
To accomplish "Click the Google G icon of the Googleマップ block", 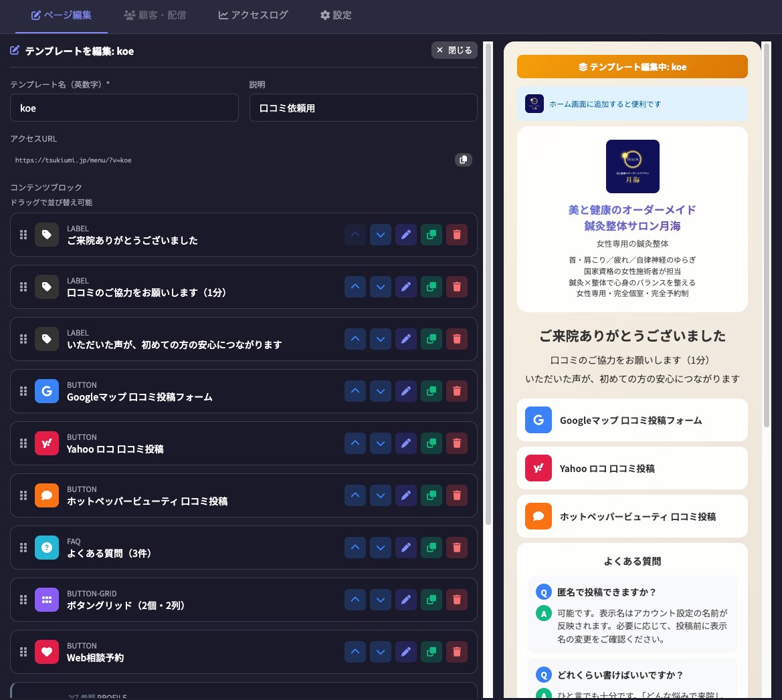I will pos(47,391).
